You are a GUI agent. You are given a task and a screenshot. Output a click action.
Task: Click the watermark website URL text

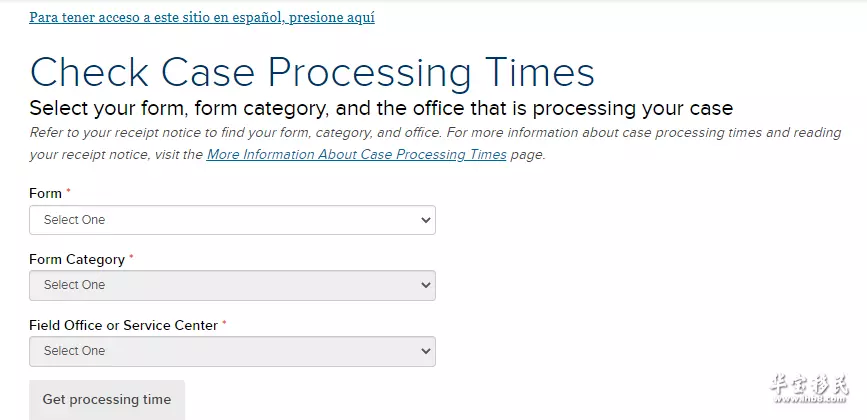click(x=809, y=400)
